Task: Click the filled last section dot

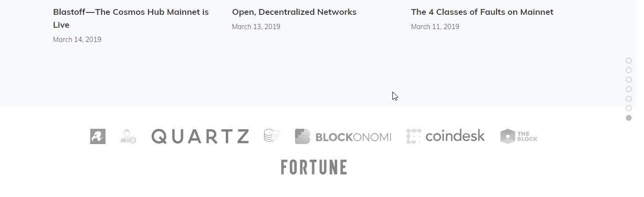Action: click(629, 118)
